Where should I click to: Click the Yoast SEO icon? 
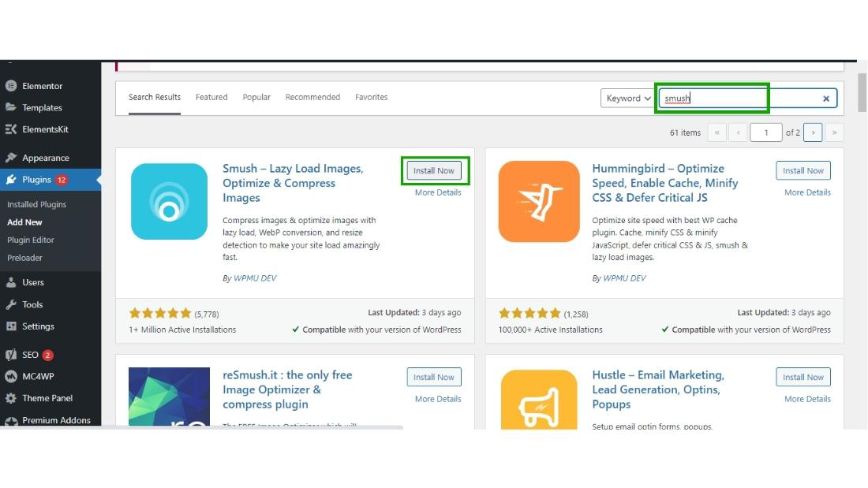[x=11, y=355]
